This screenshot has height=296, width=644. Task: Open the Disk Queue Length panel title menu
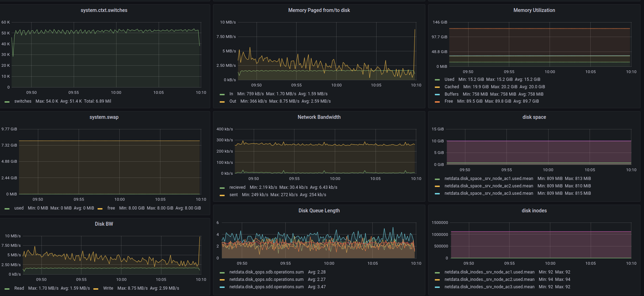(x=319, y=211)
